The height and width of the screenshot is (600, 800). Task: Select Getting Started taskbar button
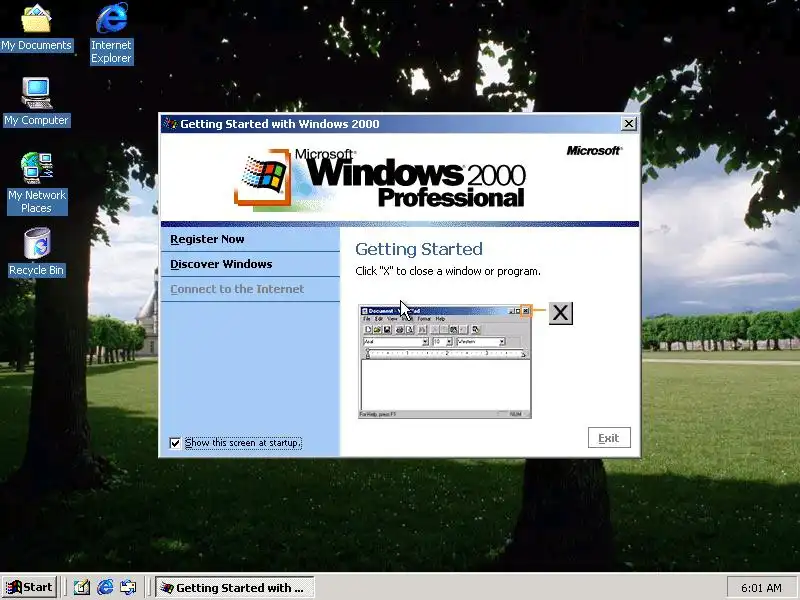[x=234, y=588]
